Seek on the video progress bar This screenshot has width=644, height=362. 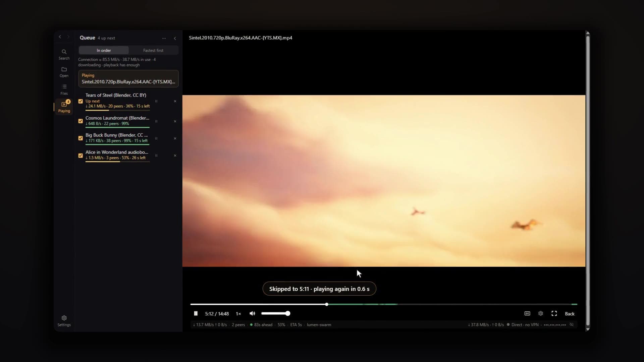(384, 304)
